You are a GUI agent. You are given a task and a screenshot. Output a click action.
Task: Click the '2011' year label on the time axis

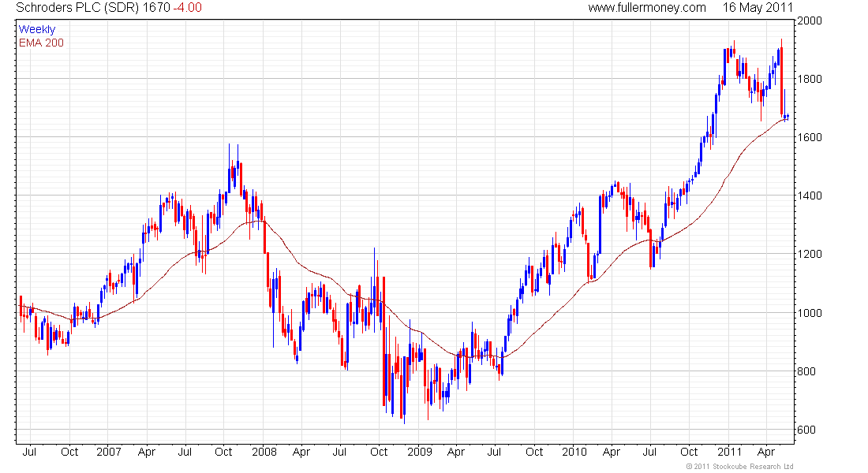[x=730, y=452]
